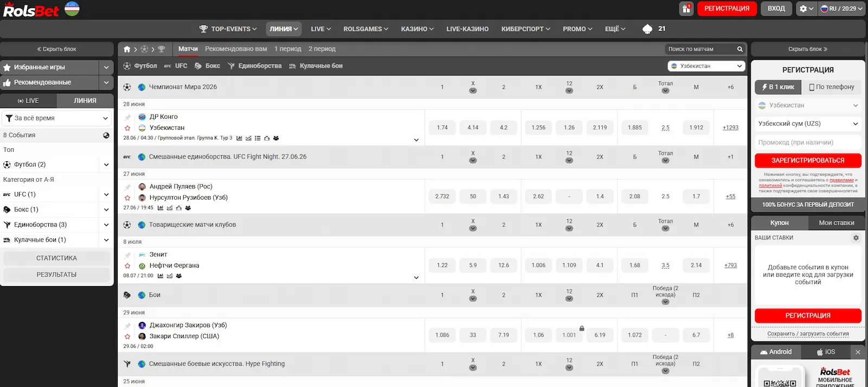
Task: Expand the Рекомендованные section
Action: (106, 83)
